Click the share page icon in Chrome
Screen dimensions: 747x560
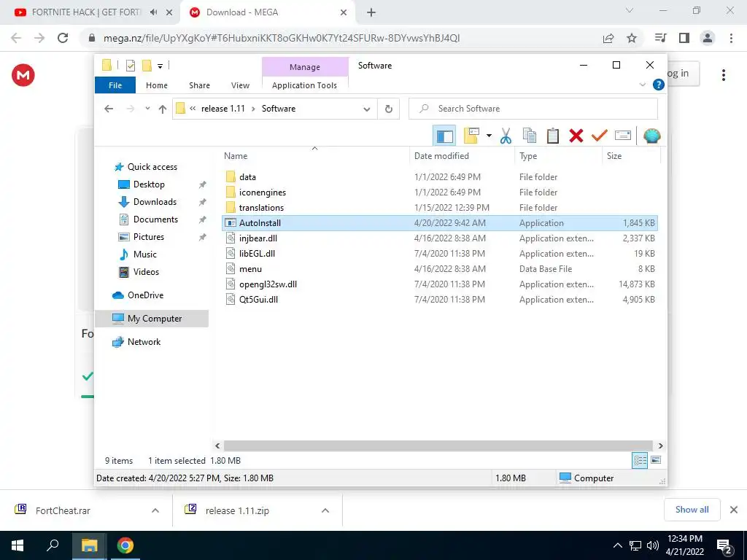point(608,38)
